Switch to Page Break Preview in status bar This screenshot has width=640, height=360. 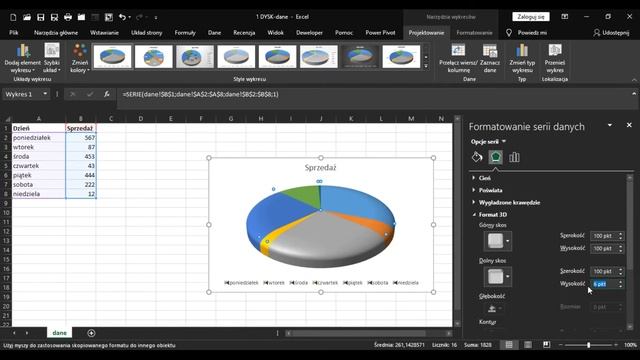pos(546,345)
